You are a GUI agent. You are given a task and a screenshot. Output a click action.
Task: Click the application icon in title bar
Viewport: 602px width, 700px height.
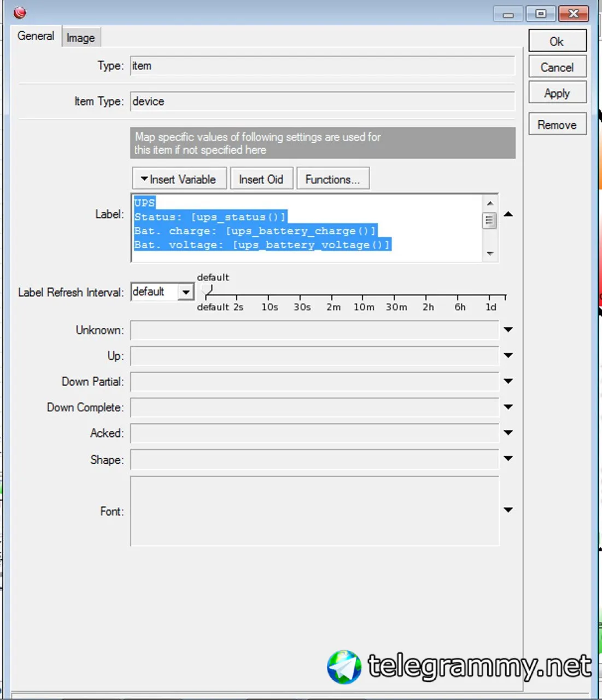coord(20,12)
